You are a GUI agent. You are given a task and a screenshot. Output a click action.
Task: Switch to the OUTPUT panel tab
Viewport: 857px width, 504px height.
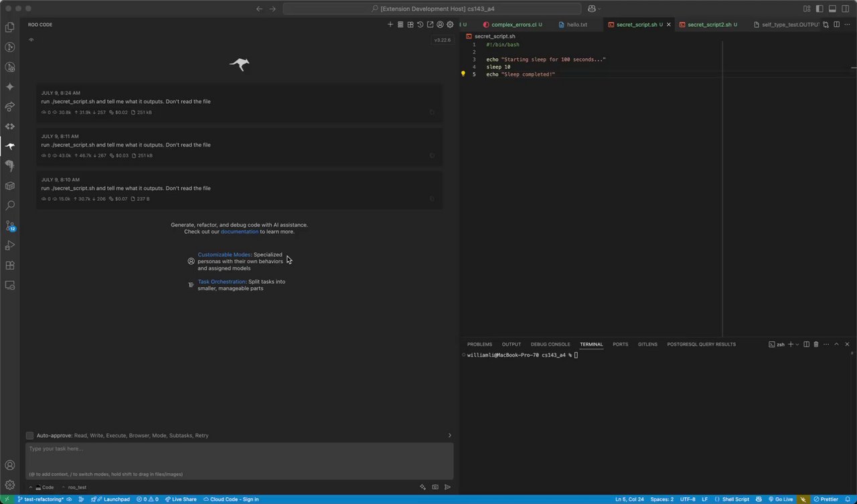[512, 344]
